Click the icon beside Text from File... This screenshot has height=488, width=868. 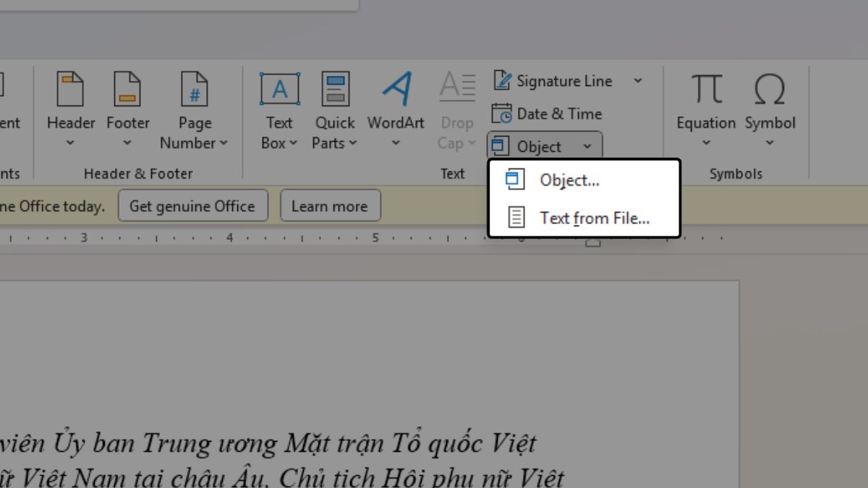516,218
